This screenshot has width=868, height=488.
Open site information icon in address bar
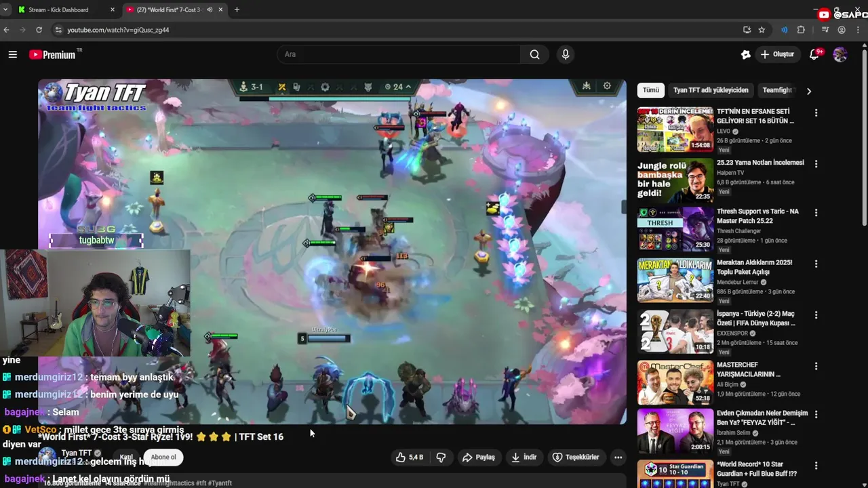click(x=58, y=30)
